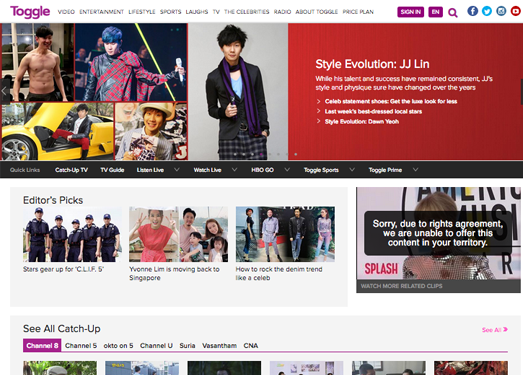Screen dimensions: 523x375
Task: Open JJ Lin shirtless photo in collage
Action: [37, 62]
